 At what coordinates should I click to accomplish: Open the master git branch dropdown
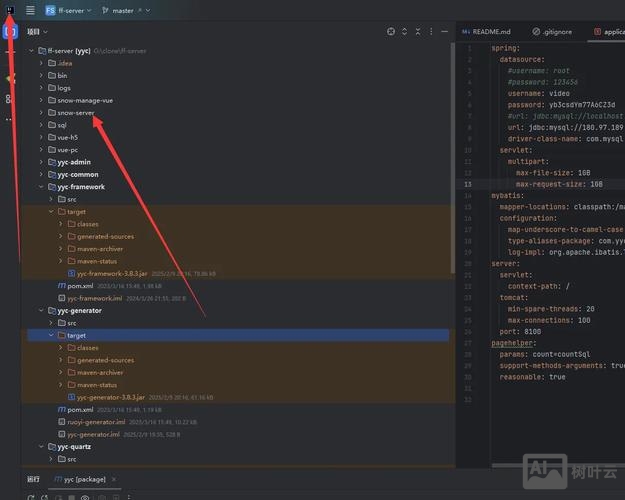121,10
